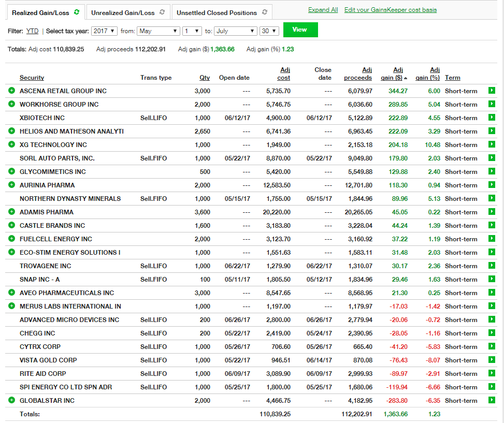Viewport: 504px width, 423px height.
Task: Click green arrow button for GLOBALSTAR INC row
Action: coord(492,400)
